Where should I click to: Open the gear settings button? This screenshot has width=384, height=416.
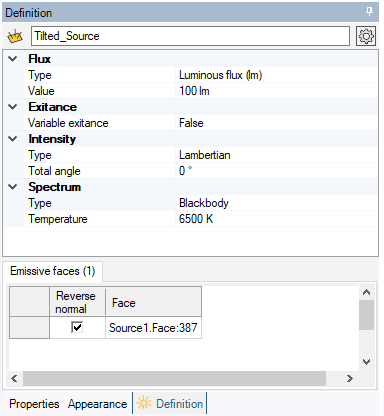click(366, 36)
